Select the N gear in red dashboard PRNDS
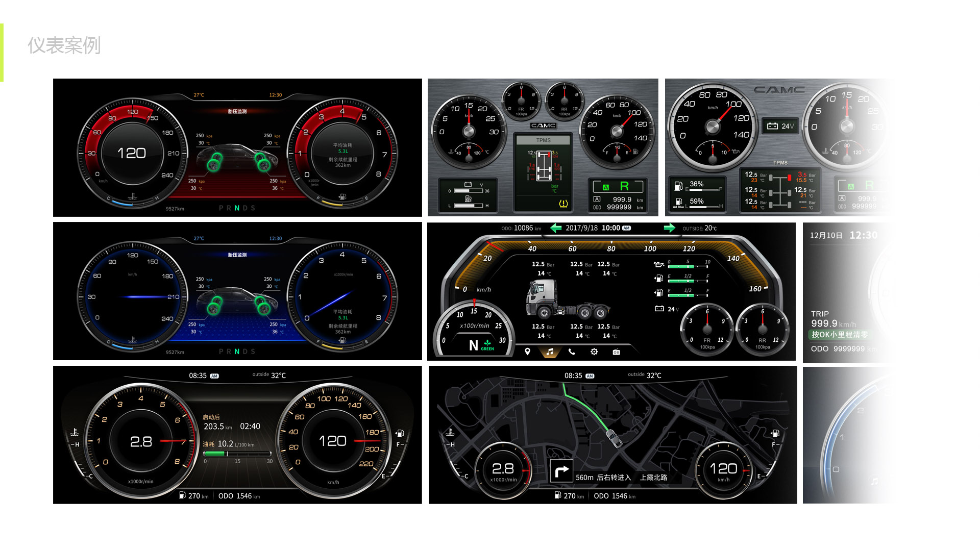The width and height of the screenshot is (980, 551). (237, 208)
